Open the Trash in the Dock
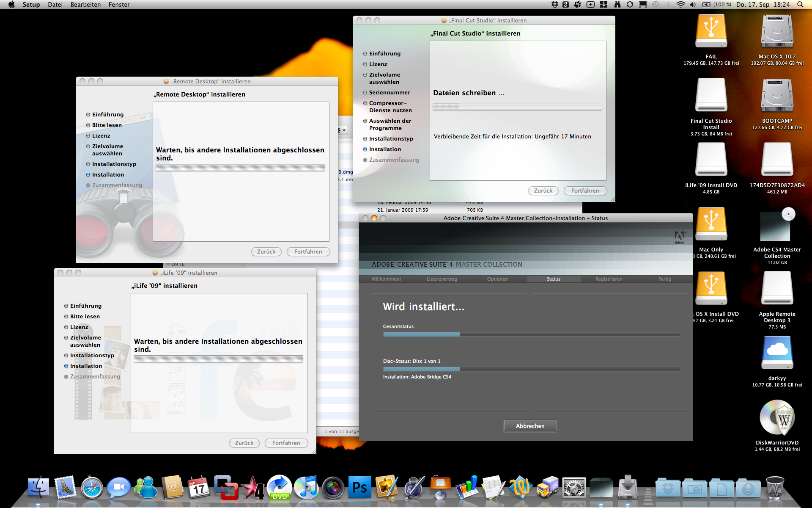Viewport: 812px width, 508px height. [x=775, y=487]
